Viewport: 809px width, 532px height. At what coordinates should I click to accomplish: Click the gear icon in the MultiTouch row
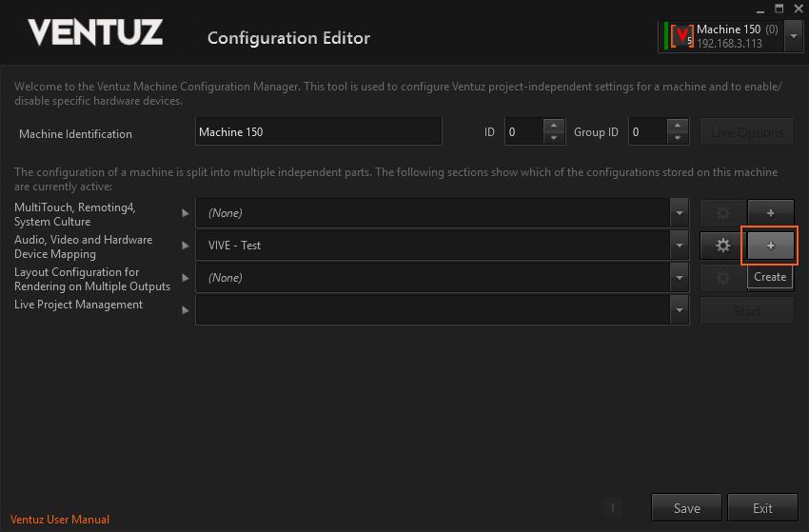click(722, 213)
